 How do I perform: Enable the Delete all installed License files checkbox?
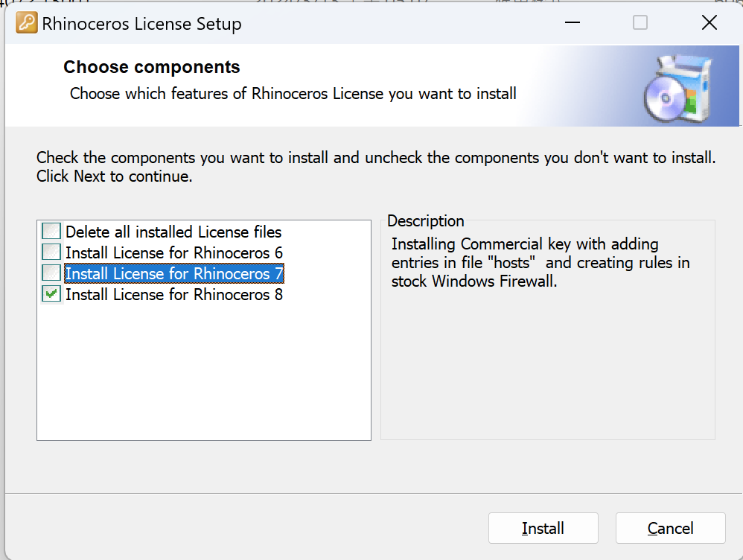[51, 232]
